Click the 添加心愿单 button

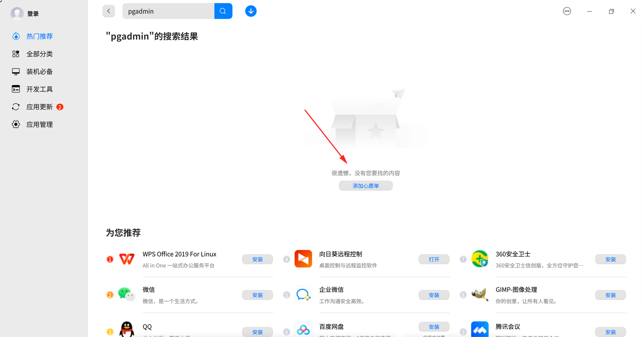click(x=366, y=186)
